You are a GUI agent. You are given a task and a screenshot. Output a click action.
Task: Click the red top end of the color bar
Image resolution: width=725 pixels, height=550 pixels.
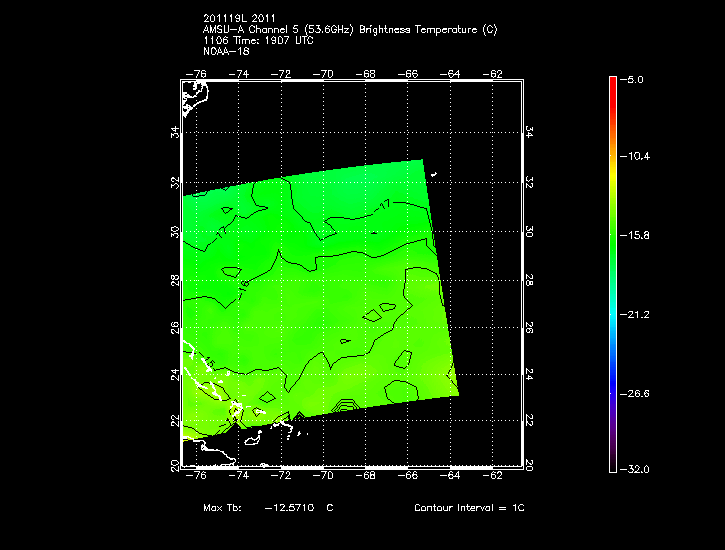pos(612,84)
